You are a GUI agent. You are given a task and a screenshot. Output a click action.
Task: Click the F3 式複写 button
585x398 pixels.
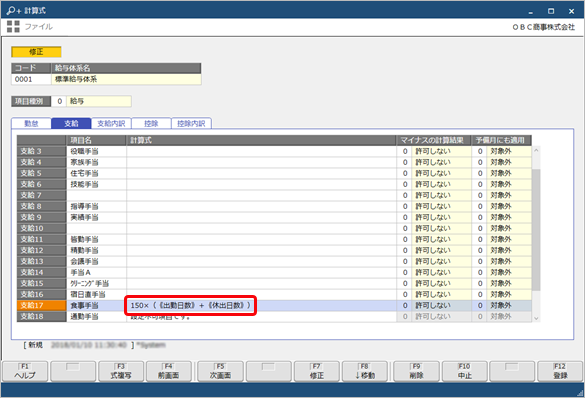tap(121, 372)
